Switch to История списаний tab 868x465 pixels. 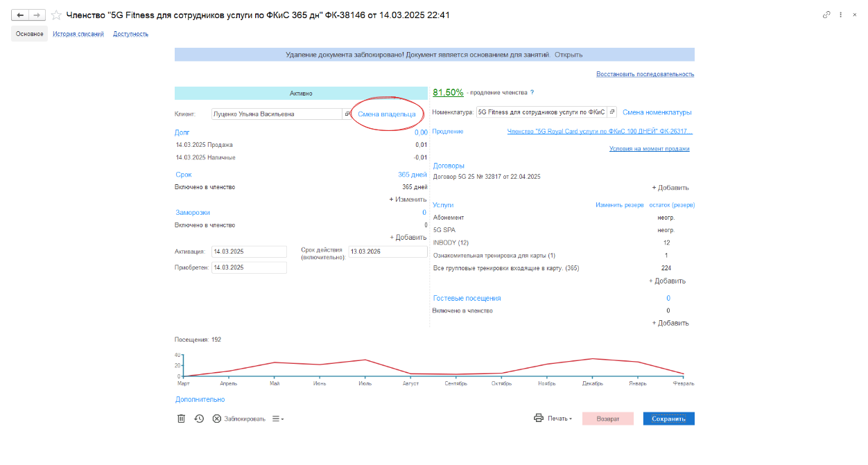78,34
